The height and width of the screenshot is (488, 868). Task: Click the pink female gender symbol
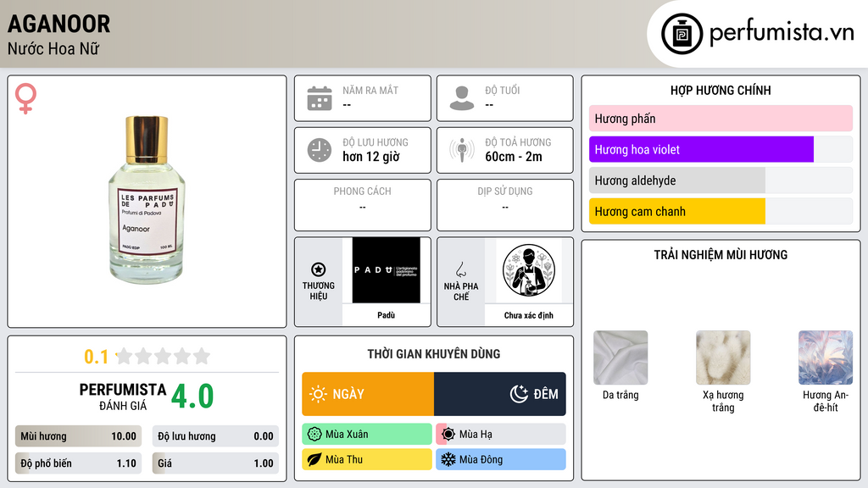(25, 98)
